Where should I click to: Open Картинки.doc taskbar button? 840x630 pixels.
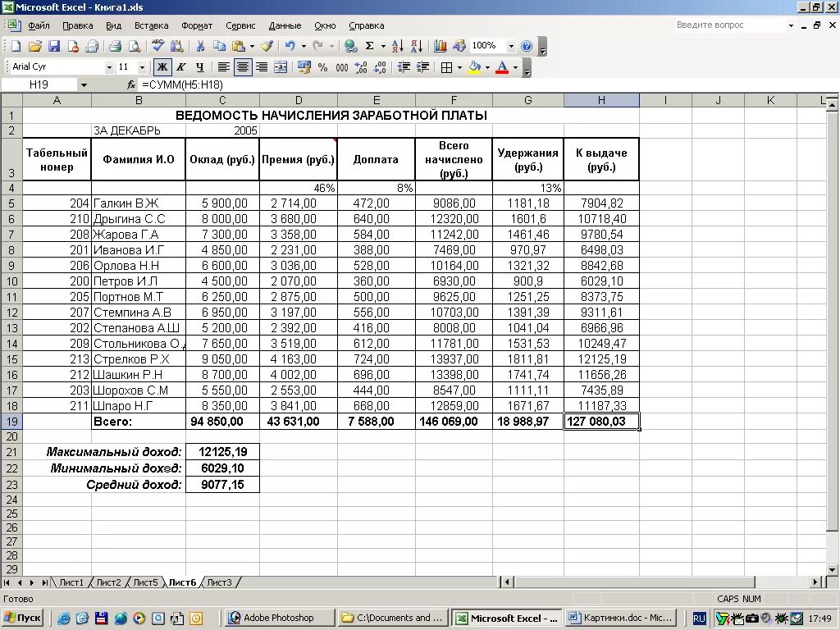click(x=620, y=618)
